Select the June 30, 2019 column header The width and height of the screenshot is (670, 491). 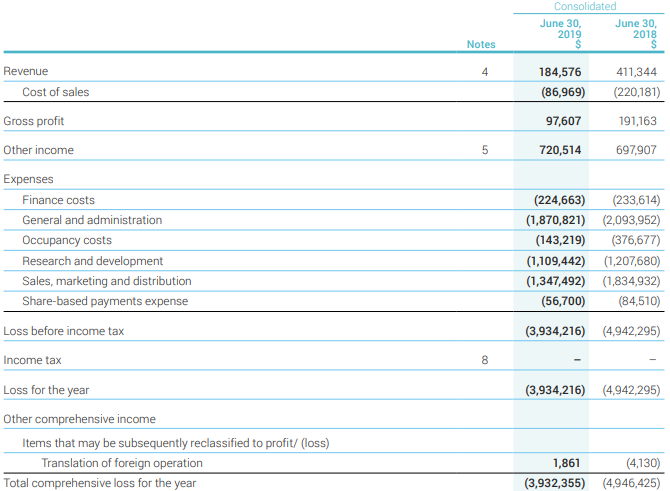[560, 33]
